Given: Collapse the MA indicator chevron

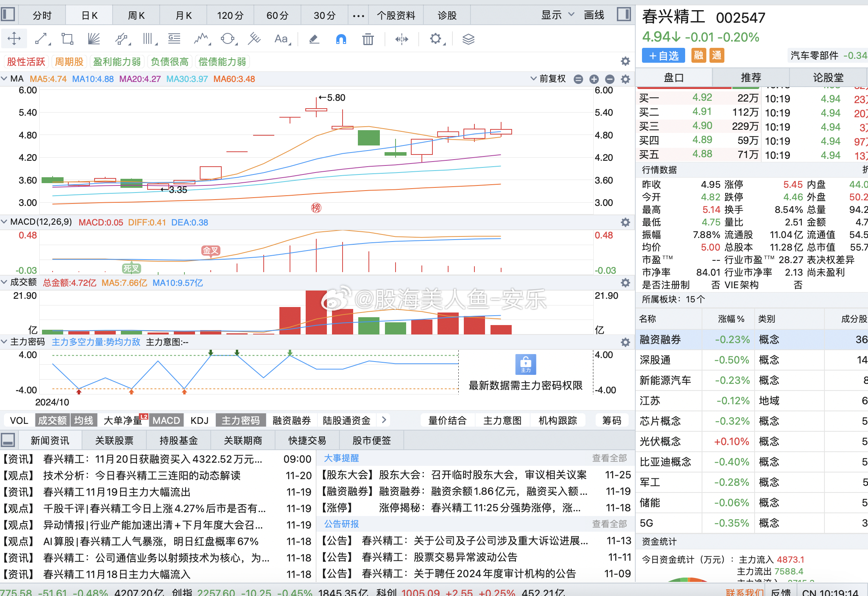Looking at the screenshot, I should tap(4, 79).
